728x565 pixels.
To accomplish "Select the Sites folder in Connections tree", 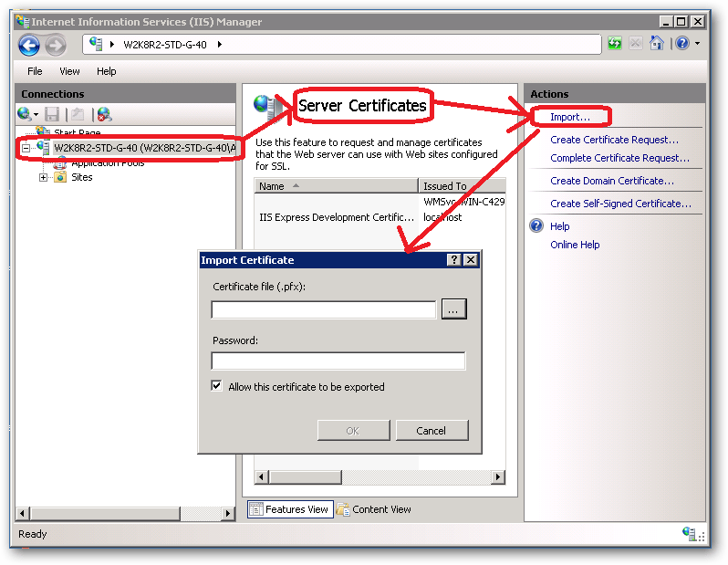I will [82, 177].
